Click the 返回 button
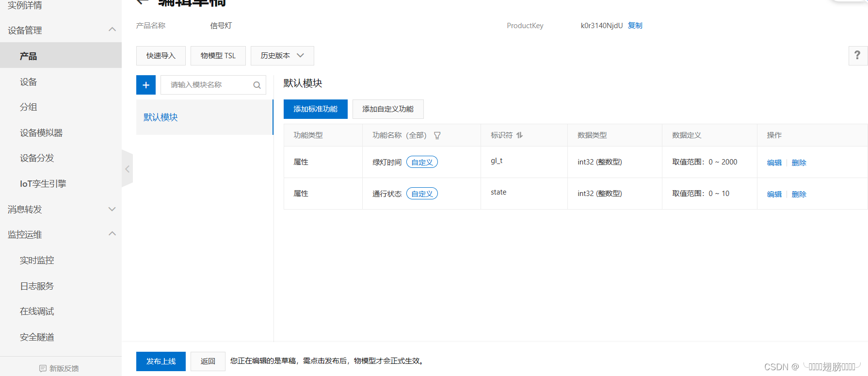The image size is (868, 376). 208,361
